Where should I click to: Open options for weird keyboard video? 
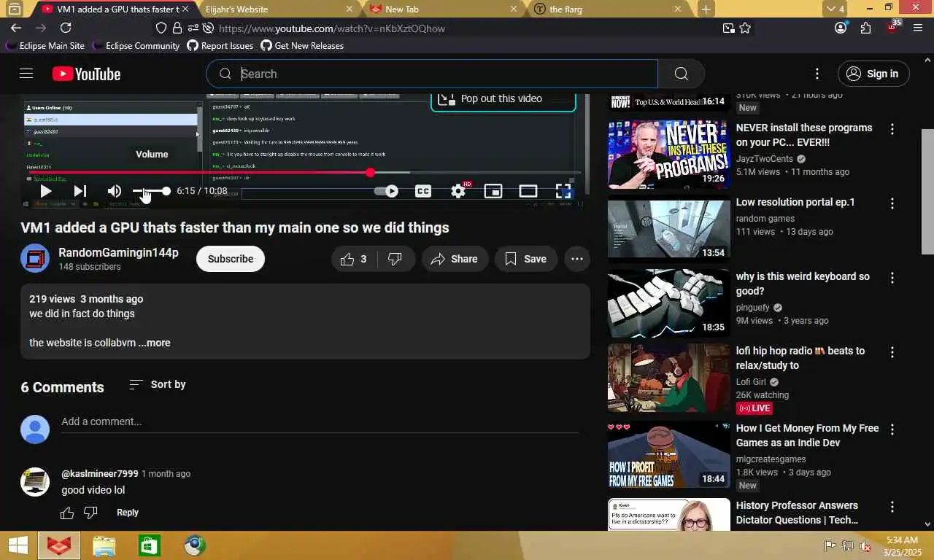click(892, 278)
